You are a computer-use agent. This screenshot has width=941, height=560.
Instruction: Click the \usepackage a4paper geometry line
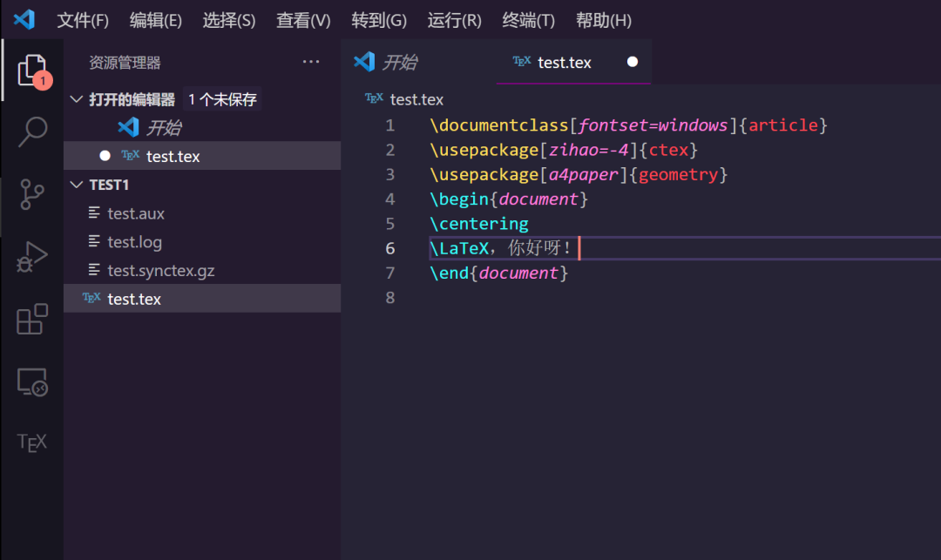coord(579,174)
